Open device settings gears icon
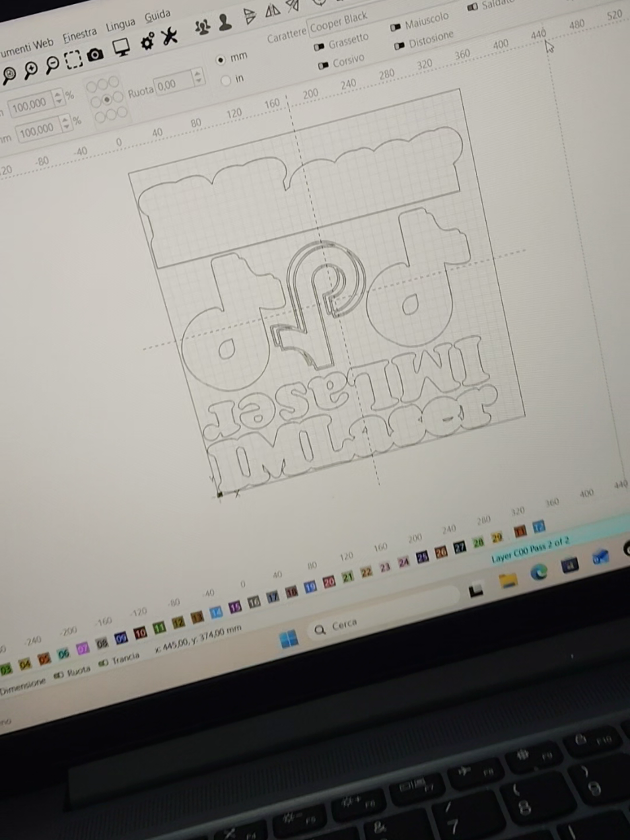The image size is (630, 840). [x=147, y=41]
